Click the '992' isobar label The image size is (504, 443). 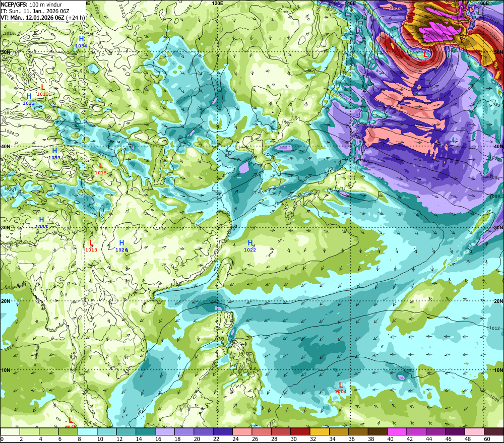(x=496, y=104)
